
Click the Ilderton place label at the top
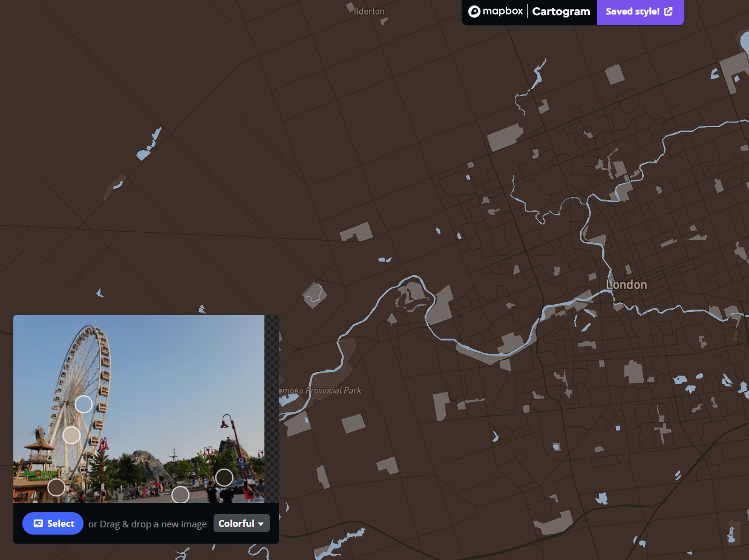tap(369, 11)
